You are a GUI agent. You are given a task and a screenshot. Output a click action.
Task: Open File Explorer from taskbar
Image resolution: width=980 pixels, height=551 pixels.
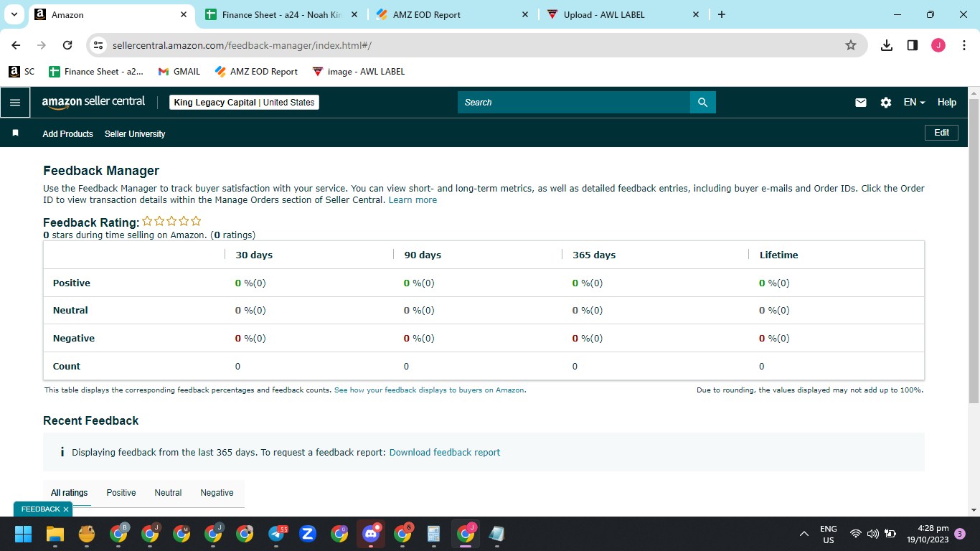55,534
